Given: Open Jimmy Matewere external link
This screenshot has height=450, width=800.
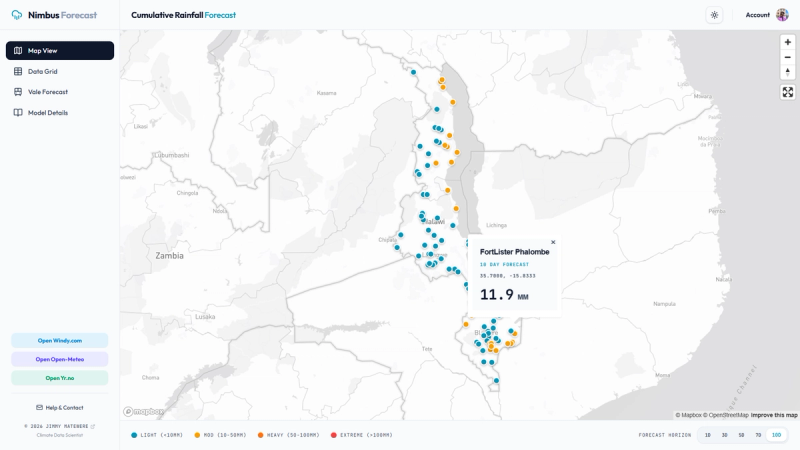Looking at the screenshot, I should (x=60, y=426).
